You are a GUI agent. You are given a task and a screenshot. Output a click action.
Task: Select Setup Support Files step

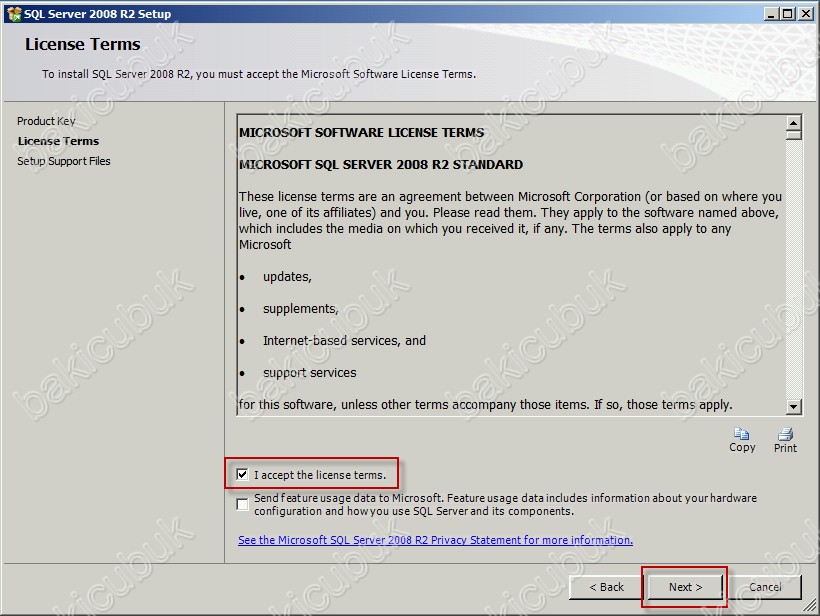[64, 161]
